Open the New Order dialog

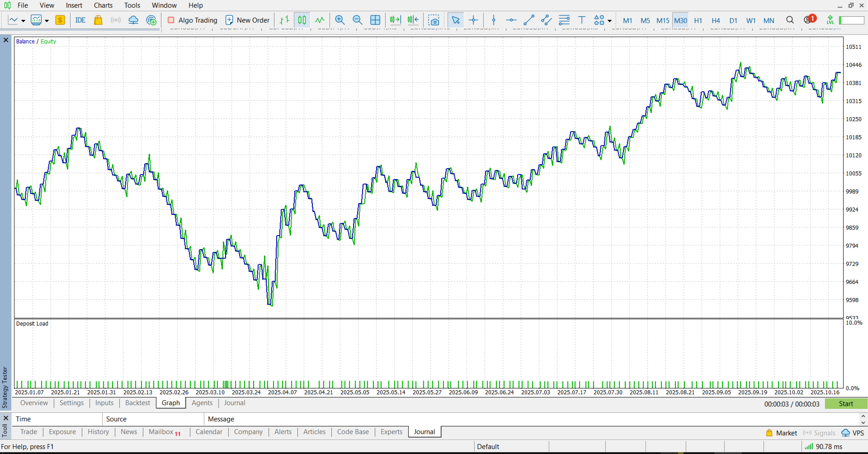[x=247, y=20]
